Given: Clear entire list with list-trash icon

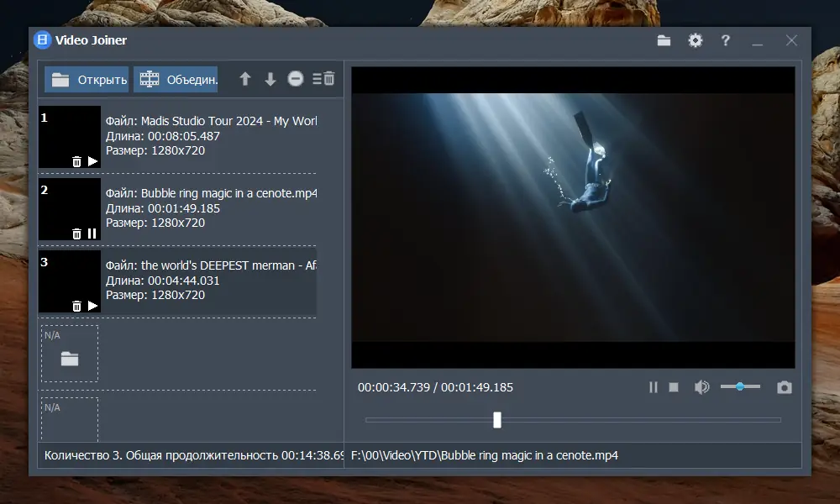Looking at the screenshot, I should [323, 79].
